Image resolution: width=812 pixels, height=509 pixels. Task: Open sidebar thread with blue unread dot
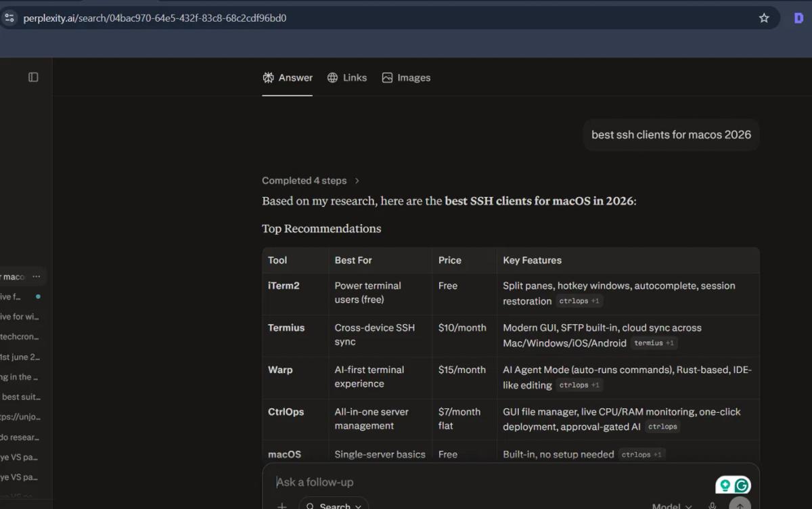(20, 296)
